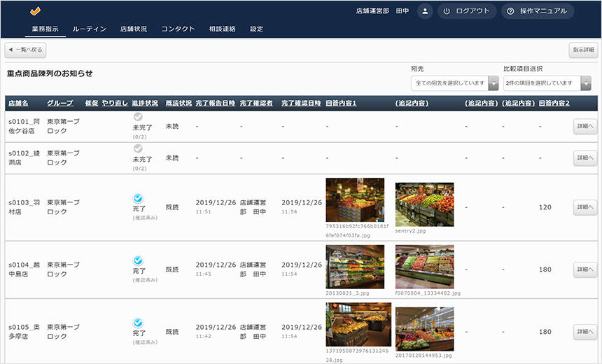Click the orange checkmark app logo
The image size is (602, 364).
[x=36, y=11]
